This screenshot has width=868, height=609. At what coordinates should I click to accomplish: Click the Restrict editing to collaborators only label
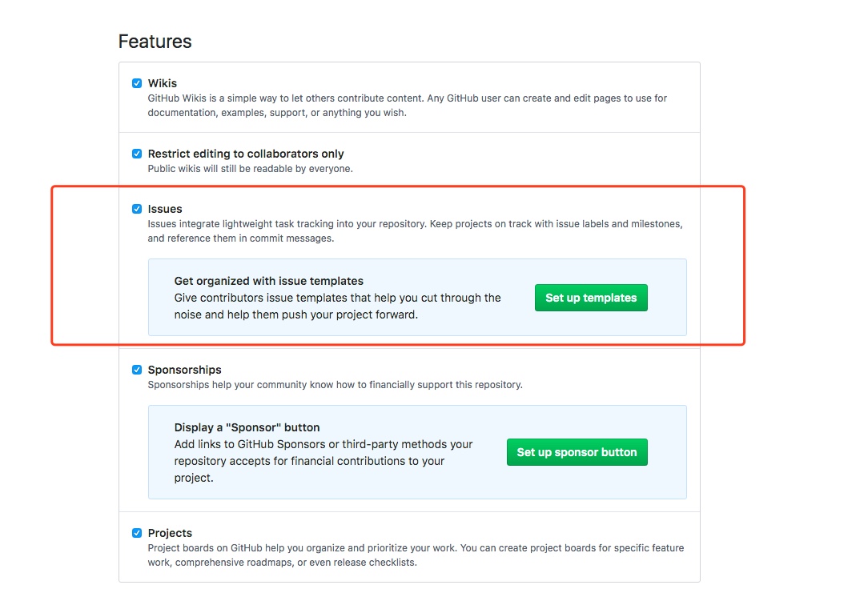pos(246,154)
